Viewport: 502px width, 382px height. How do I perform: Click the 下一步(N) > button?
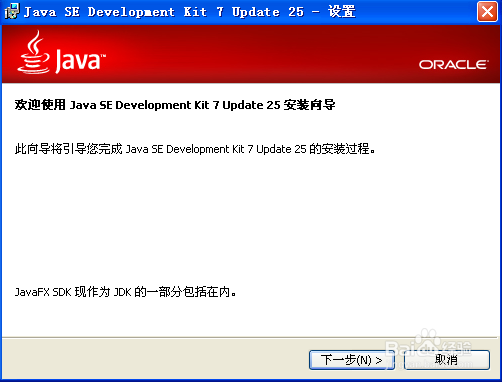pyautogui.click(x=352, y=360)
